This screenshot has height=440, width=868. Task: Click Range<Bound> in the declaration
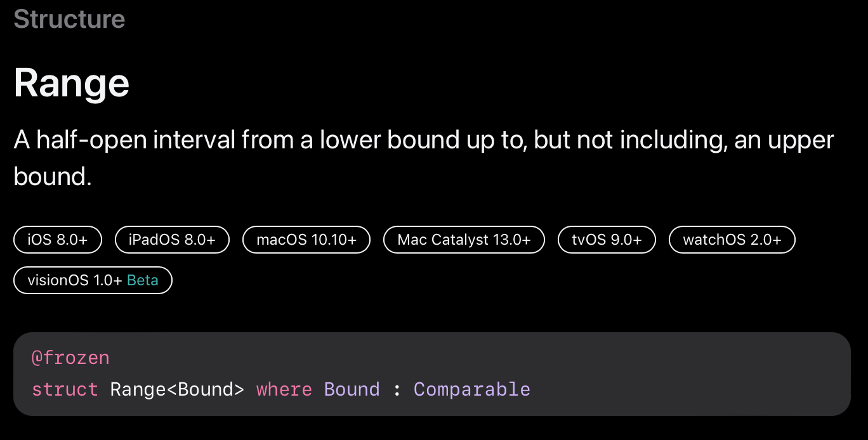177,389
